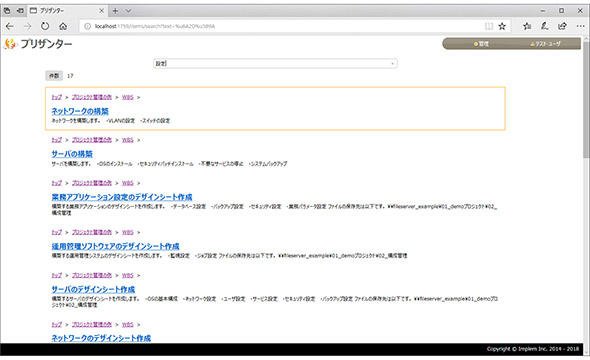Open a new browser tab
The image size is (590, 360).
[x=116, y=11]
